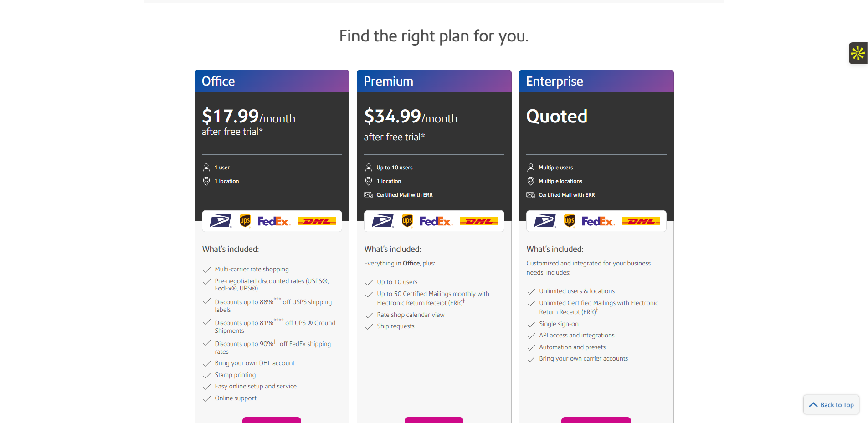868x423 pixels.
Task: Click the UPS logo in Premium plan
Action: (407, 221)
